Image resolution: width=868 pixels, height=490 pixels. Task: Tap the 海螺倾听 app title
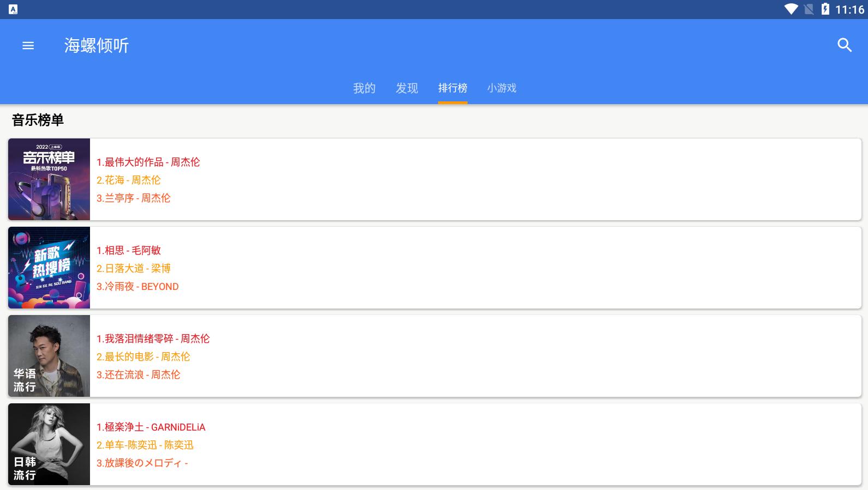pos(97,46)
